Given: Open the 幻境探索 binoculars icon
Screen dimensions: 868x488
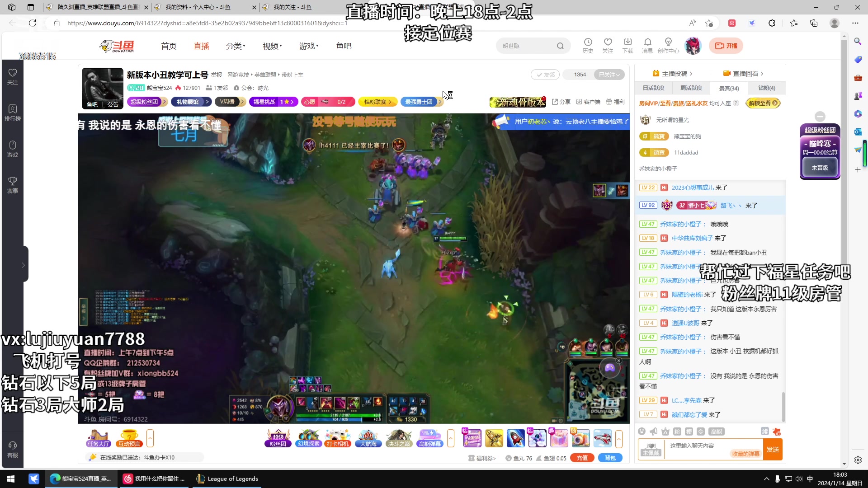Looking at the screenshot, I should point(309,438).
